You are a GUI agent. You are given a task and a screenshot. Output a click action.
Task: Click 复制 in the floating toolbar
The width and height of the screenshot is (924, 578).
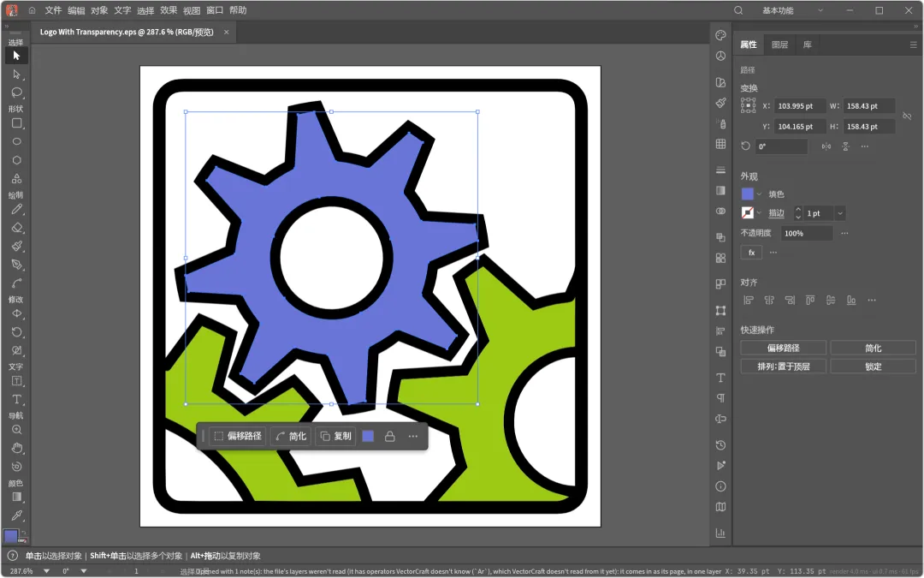coord(336,437)
